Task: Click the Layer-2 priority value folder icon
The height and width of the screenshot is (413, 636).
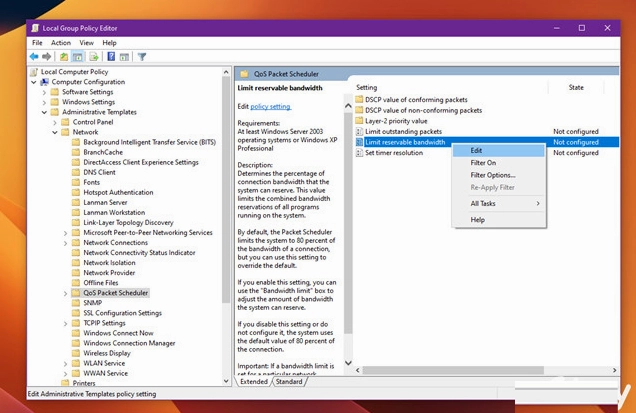Action: click(359, 121)
